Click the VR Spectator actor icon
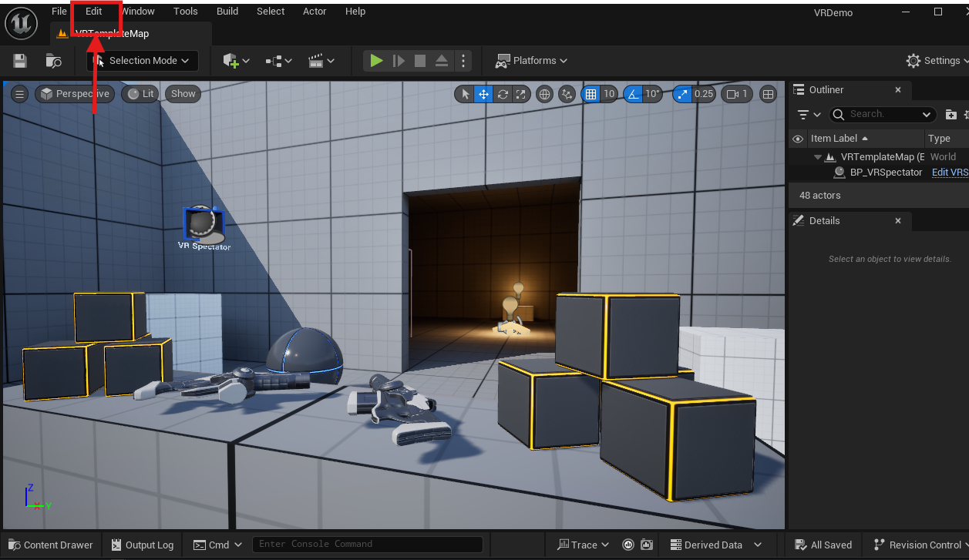969x560 pixels. [x=203, y=223]
